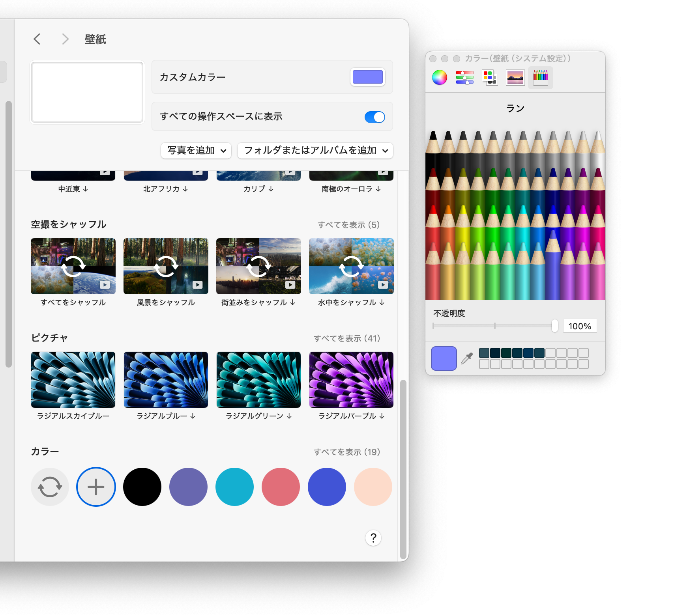Add a new color with plus button
This screenshot has height=616, width=674.
[x=96, y=487]
